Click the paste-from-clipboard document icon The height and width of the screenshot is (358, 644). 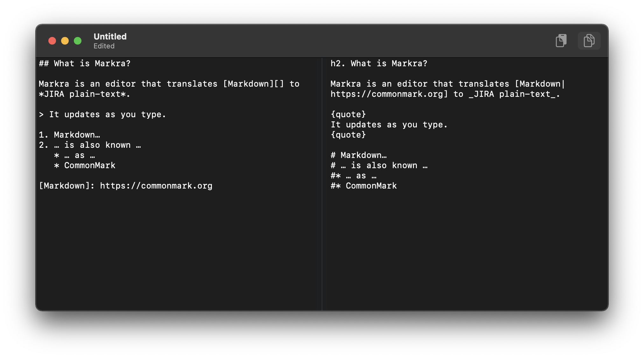point(561,41)
